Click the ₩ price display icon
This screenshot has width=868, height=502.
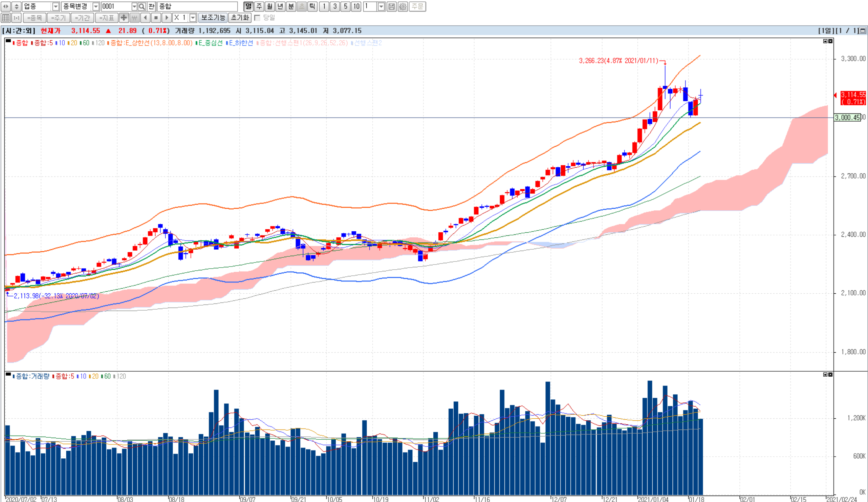pyautogui.click(x=134, y=18)
